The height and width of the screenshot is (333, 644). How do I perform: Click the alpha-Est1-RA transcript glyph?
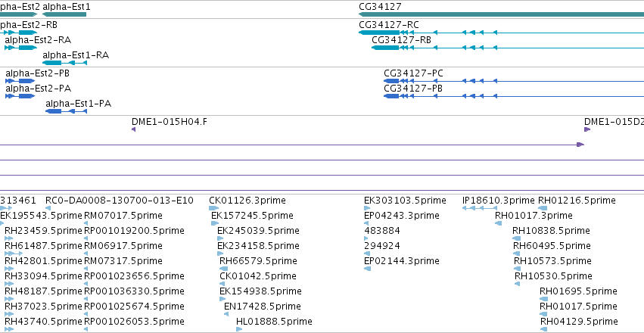click(x=64, y=63)
